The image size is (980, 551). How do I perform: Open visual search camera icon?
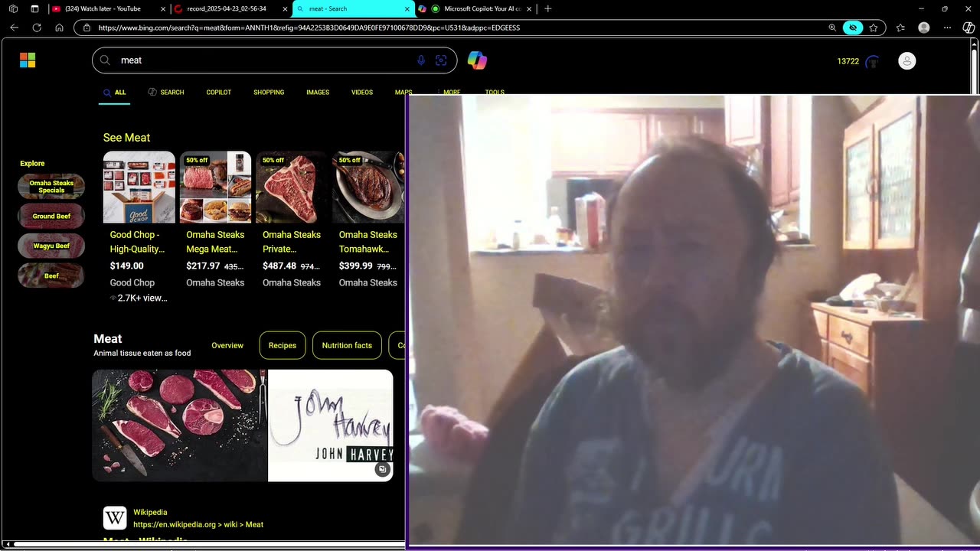pos(441,60)
